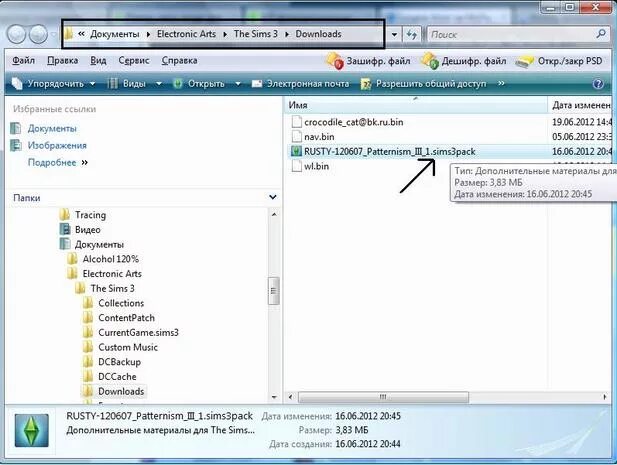The height and width of the screenshot is (465, 617).
Task: Click the Поиск search field
Action: pyautogui.click(x=511, y=34)
